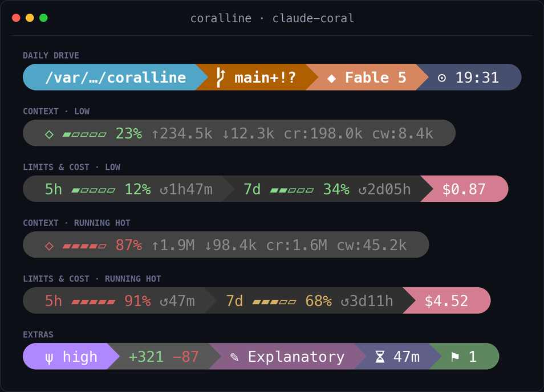Click the high effort segment
This screenshot has height=392, width=544.
coord(71,356)
